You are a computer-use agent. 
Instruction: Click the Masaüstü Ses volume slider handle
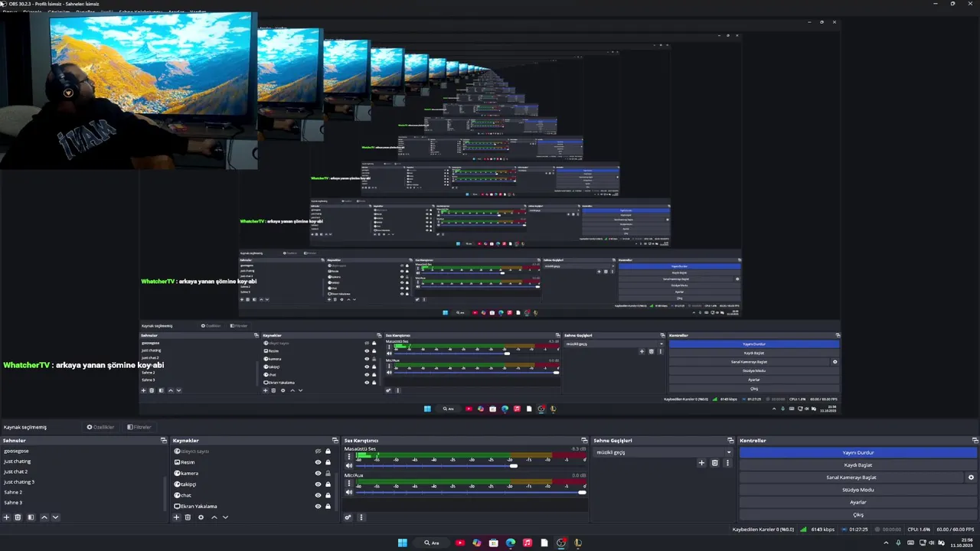(514, 465)
